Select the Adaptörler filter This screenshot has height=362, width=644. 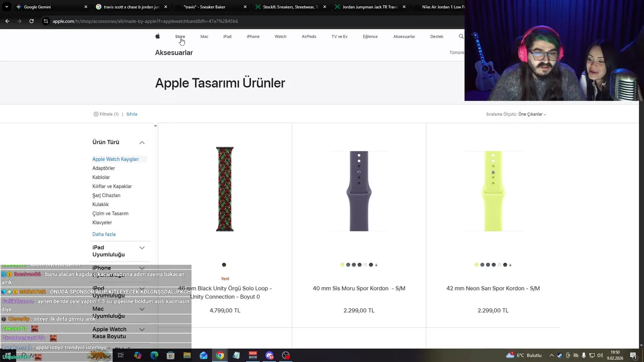(x=104, y=168)
